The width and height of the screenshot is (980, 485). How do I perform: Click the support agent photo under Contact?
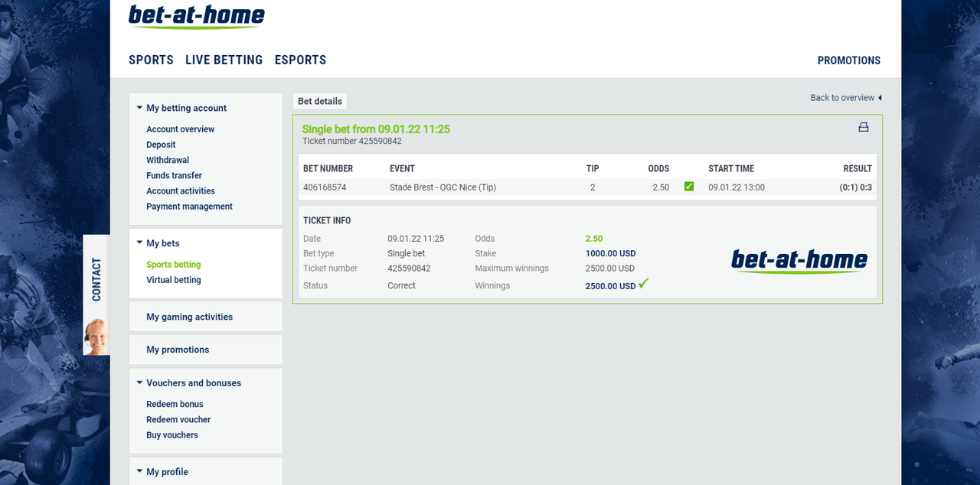96,336
